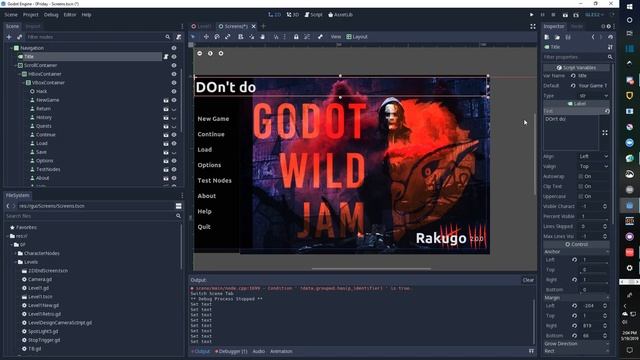
Task: Collapse the Levels folder in FileSystem
Action: point(16,262)
